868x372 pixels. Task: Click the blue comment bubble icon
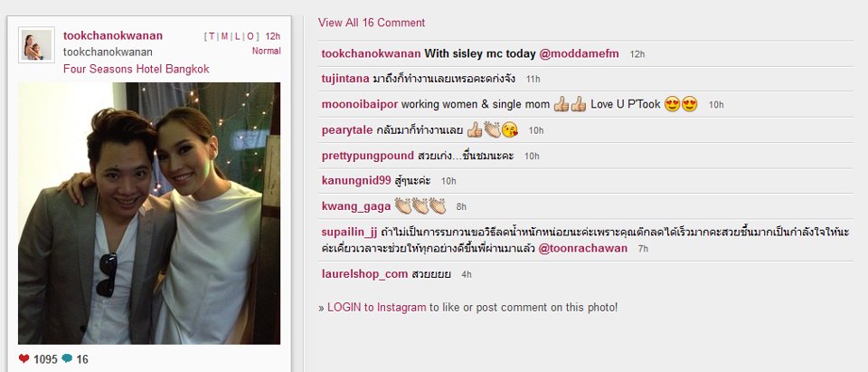click(67, 358)
